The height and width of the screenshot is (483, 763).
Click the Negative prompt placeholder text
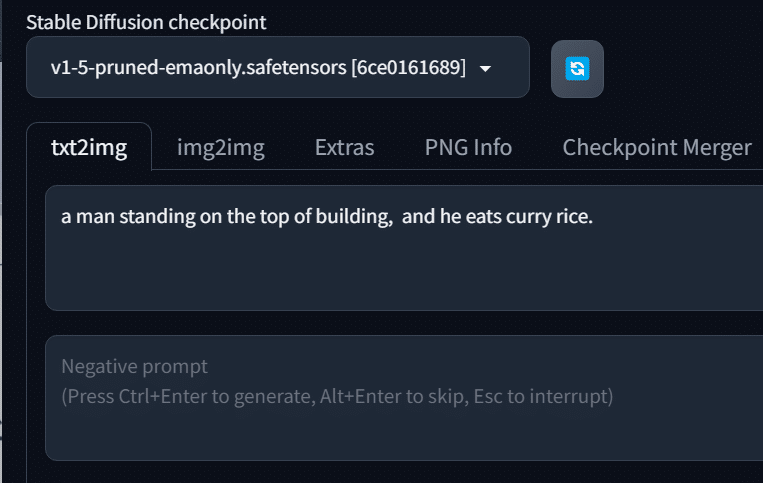coord(134,366)
